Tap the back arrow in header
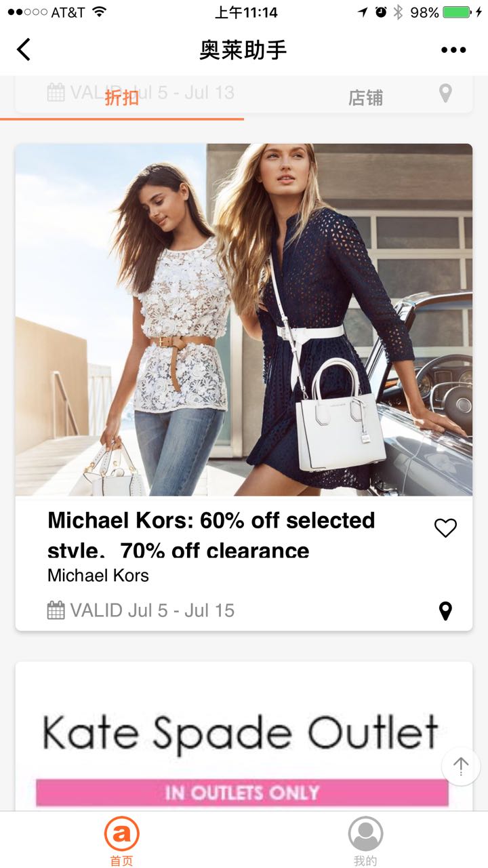The image size is (488, 868). [24, 50]
